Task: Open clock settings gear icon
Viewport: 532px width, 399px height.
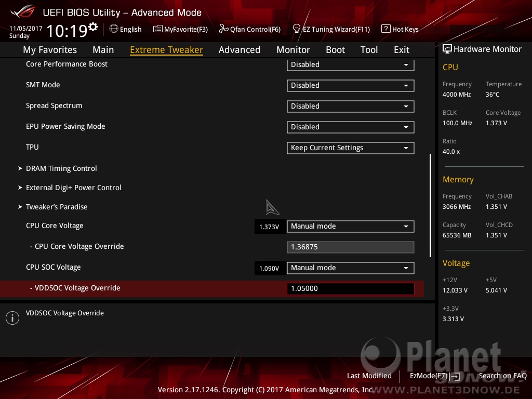Action: pos(93,27)
